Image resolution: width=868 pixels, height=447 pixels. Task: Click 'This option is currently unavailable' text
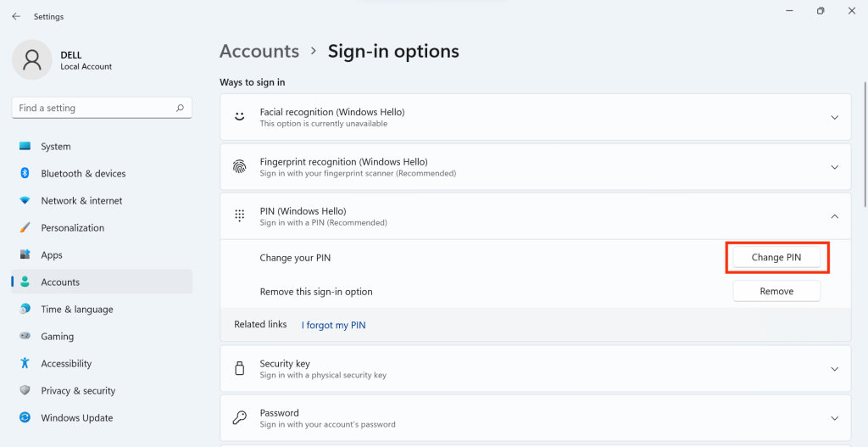[323, 124]
